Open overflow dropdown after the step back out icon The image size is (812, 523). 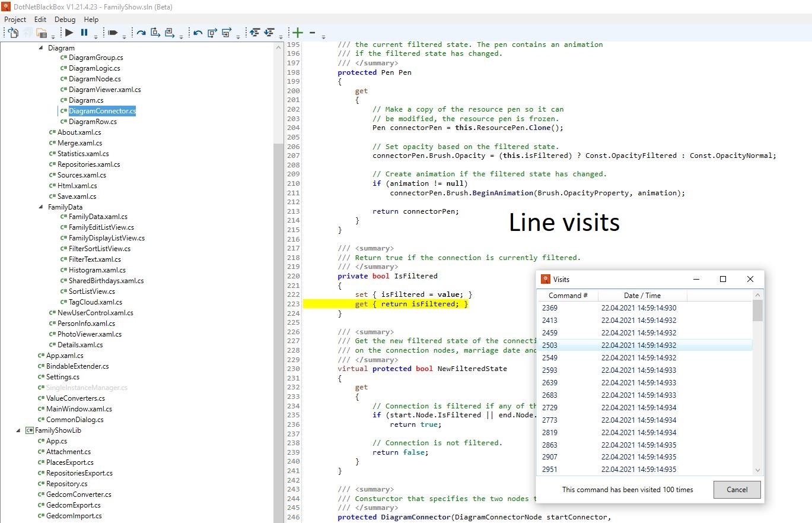coord(238,37)
